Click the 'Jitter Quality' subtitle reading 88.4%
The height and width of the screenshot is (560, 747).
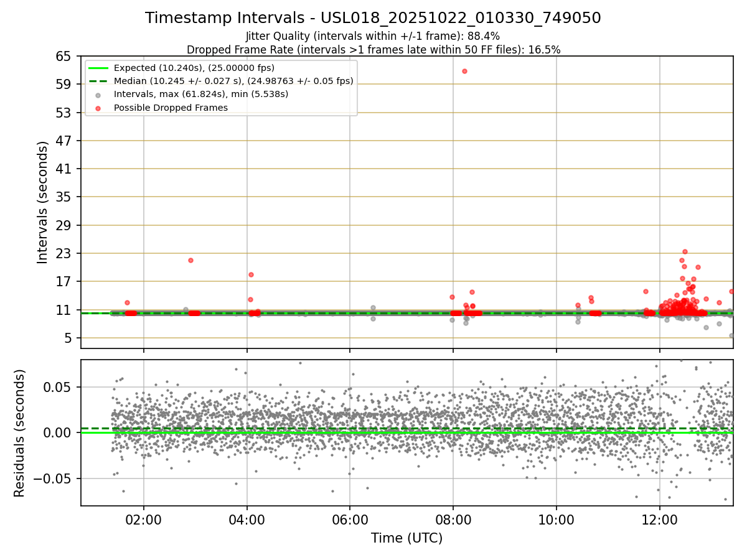coord(373,36)
